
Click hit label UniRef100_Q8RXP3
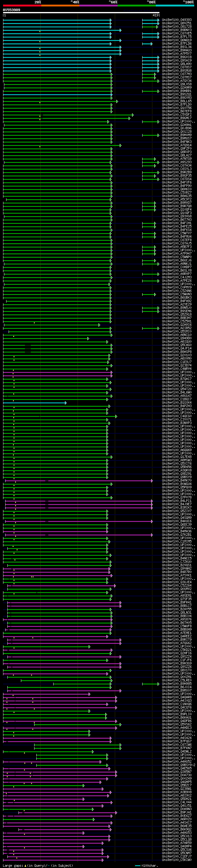pos(177,151)
